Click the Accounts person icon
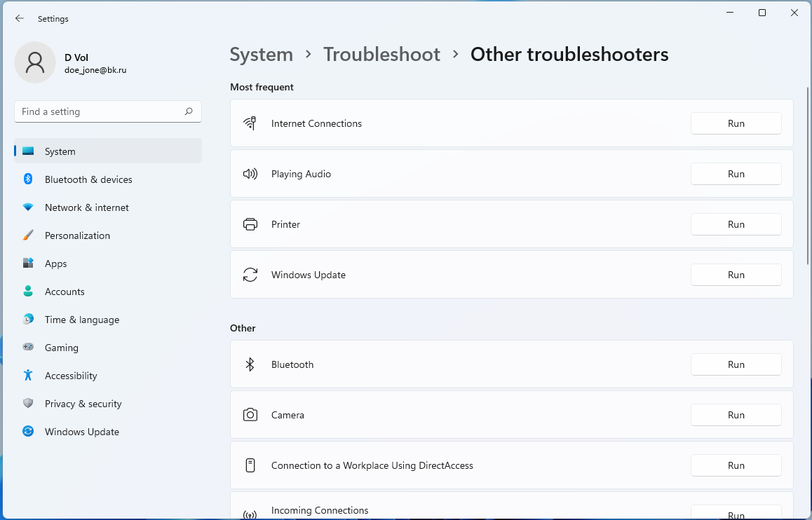Image resolution: width=812 pixels, height=520 pixels. (28, 292)
